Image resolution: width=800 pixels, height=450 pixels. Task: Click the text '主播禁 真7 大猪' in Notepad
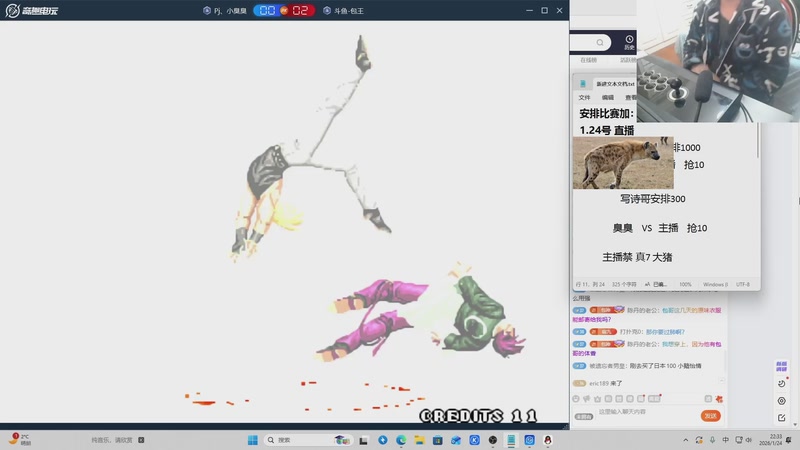[637, 257]
